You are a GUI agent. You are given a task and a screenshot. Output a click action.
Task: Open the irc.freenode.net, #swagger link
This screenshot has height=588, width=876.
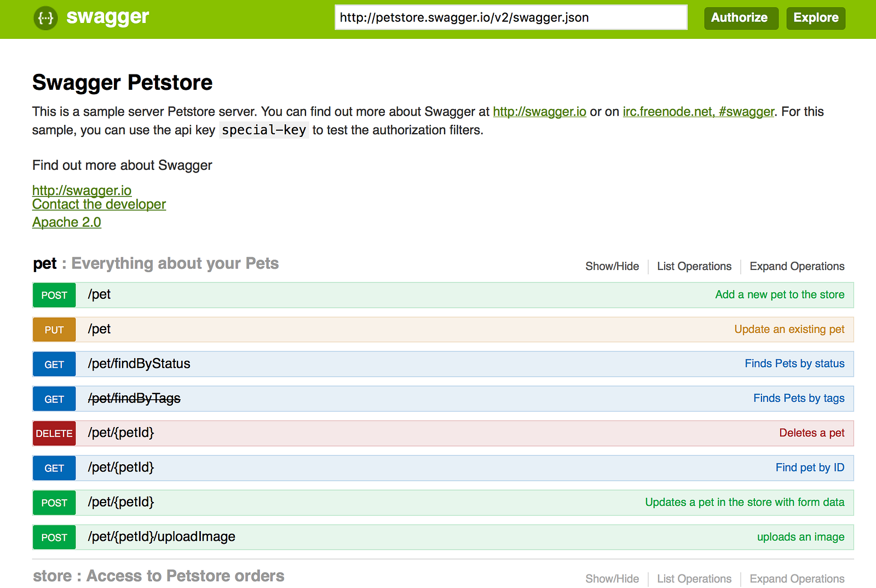click(x=699, y=112)
